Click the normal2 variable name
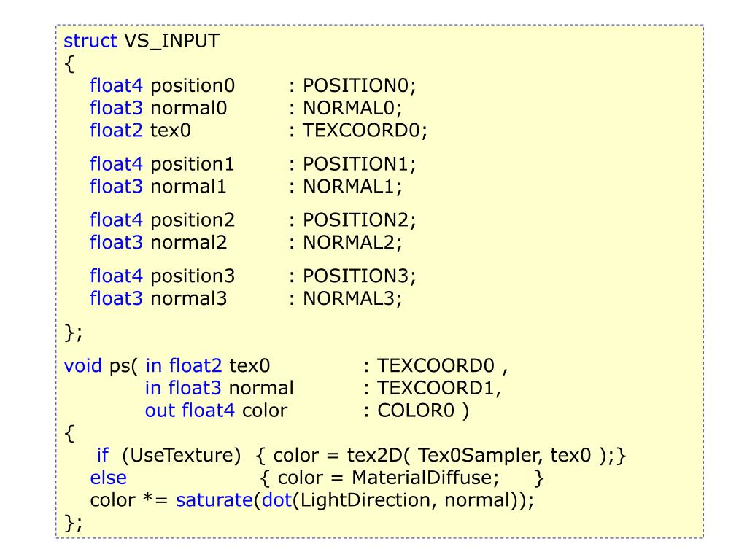The width and height of the screenshot is (747, 560). (x=189, y=242)
